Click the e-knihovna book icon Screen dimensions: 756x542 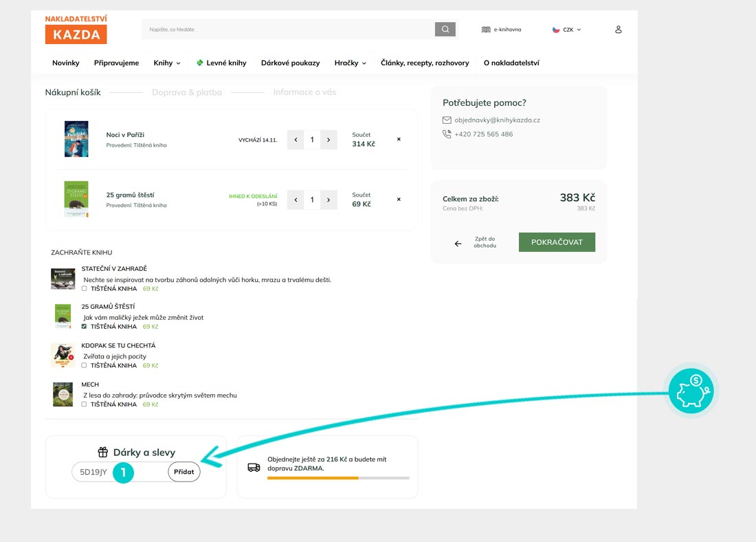tap(486, 30)
